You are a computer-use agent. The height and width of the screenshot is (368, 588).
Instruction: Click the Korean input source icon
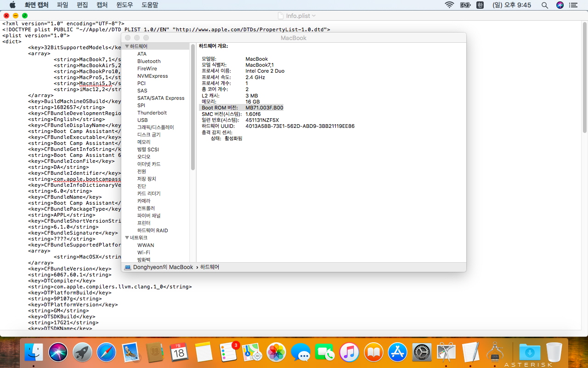[480, 5]
